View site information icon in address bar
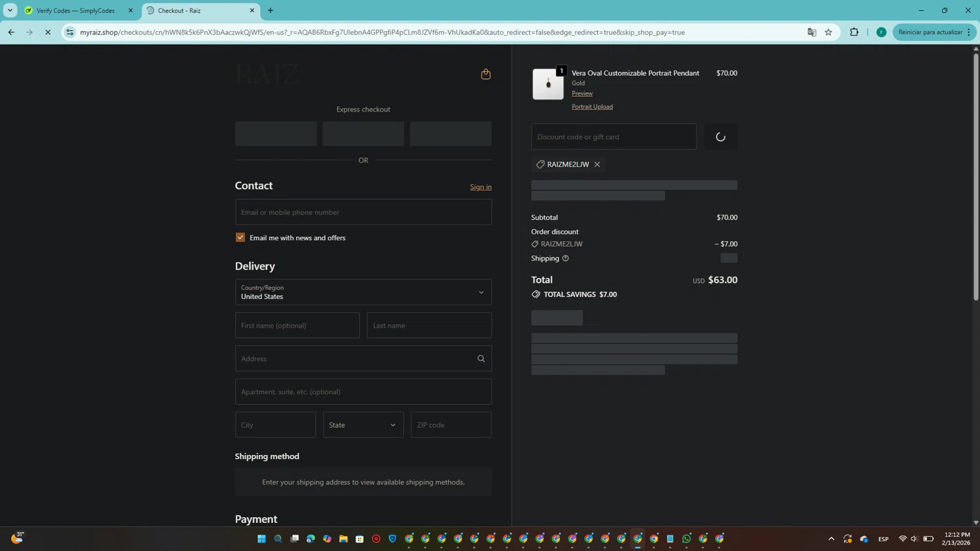 (x=70, y=32)
